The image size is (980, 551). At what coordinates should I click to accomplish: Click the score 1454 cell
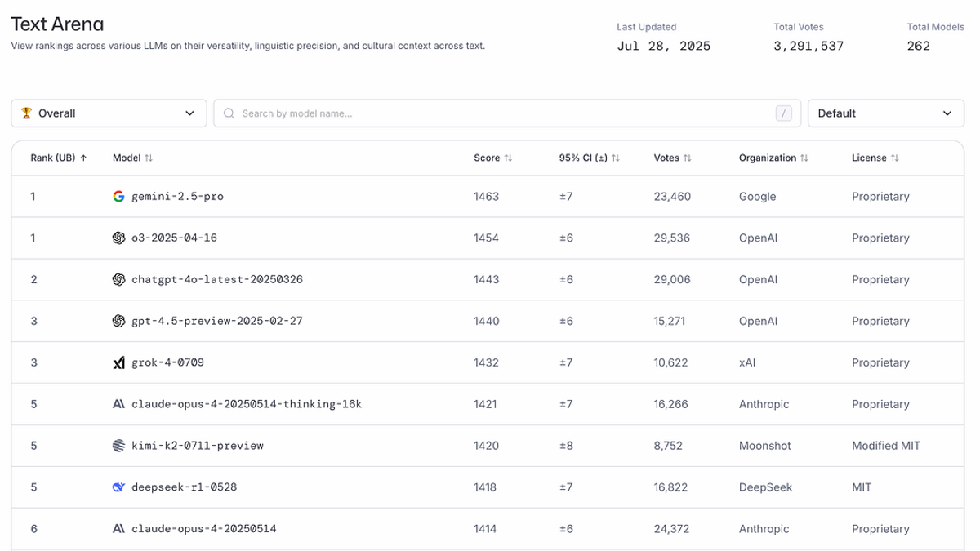pyautogui.click(x=486, y=238)
